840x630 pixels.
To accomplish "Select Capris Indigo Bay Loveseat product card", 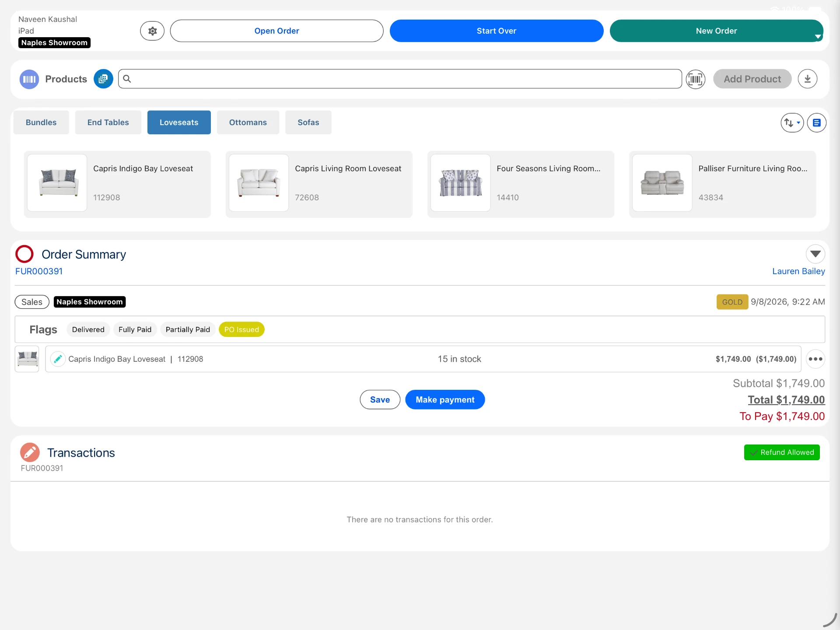I will [x=117, y=184].
